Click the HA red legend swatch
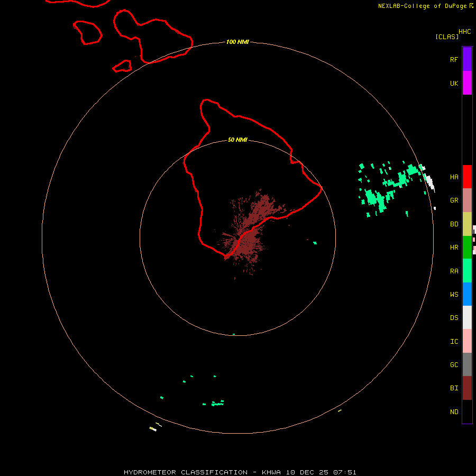476x476 pixels. coord(467,177)
